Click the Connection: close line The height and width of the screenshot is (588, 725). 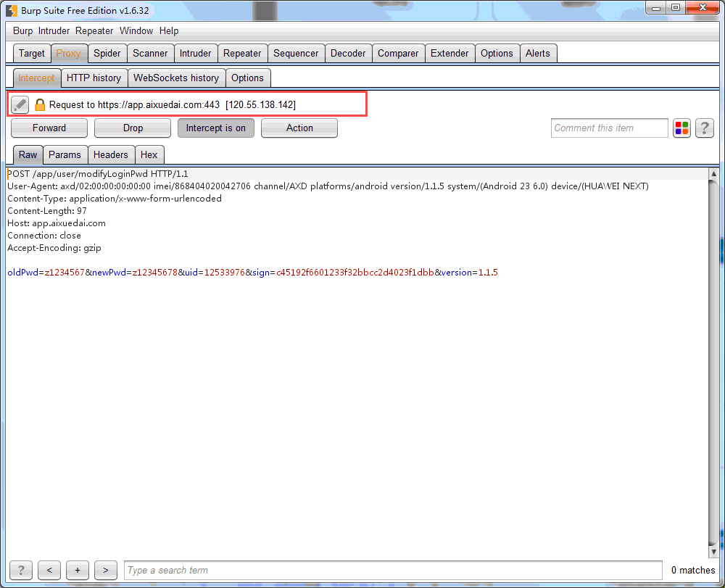(44, 236)
